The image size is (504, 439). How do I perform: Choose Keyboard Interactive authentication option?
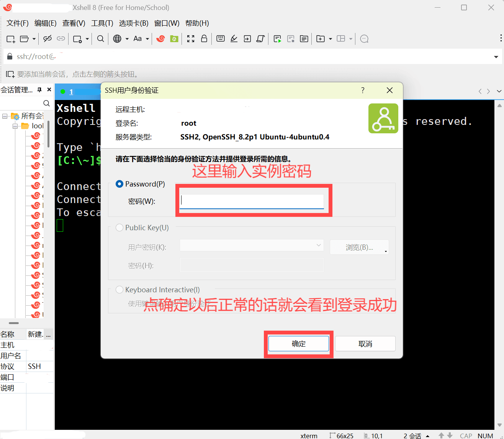click(119, 290)
